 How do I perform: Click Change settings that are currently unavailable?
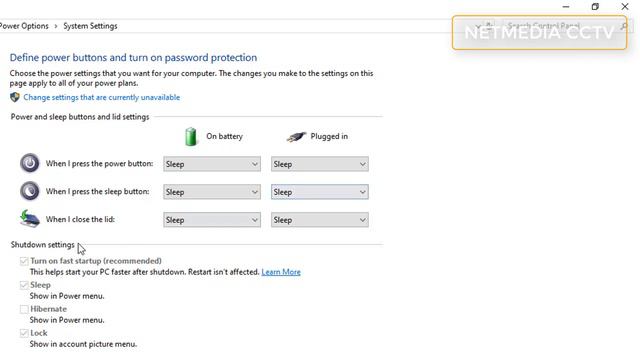click(x=102, y=97)
